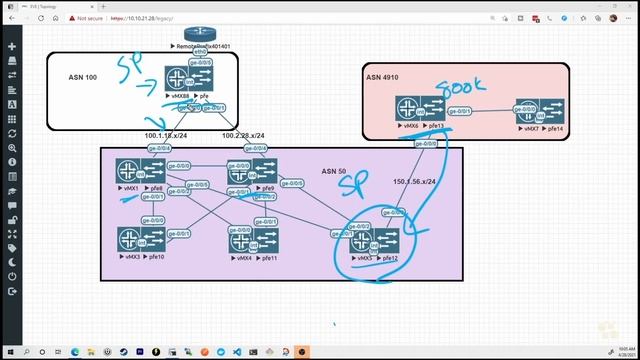Click the power icon to close lab

pos(12,276)
